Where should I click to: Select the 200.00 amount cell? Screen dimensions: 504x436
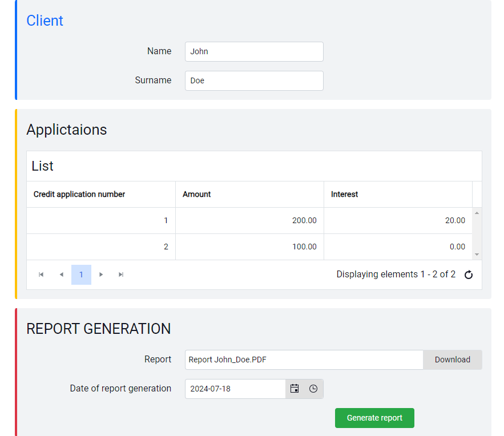250,221
